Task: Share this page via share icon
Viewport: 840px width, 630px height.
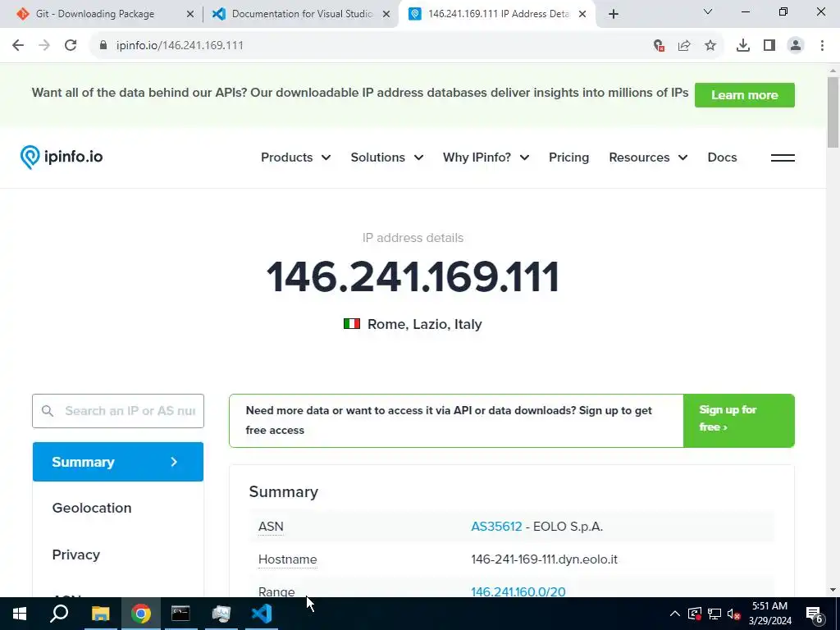Action: (x=684, y=46)
